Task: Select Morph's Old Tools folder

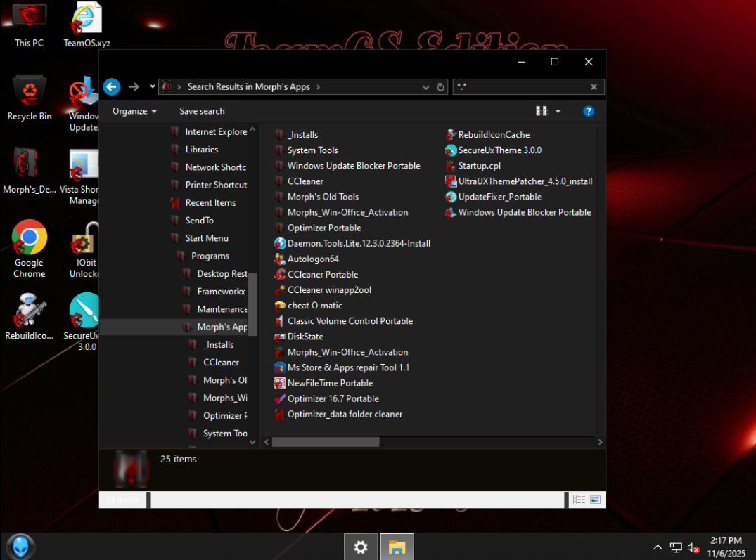Action: [x=323, y=197]
